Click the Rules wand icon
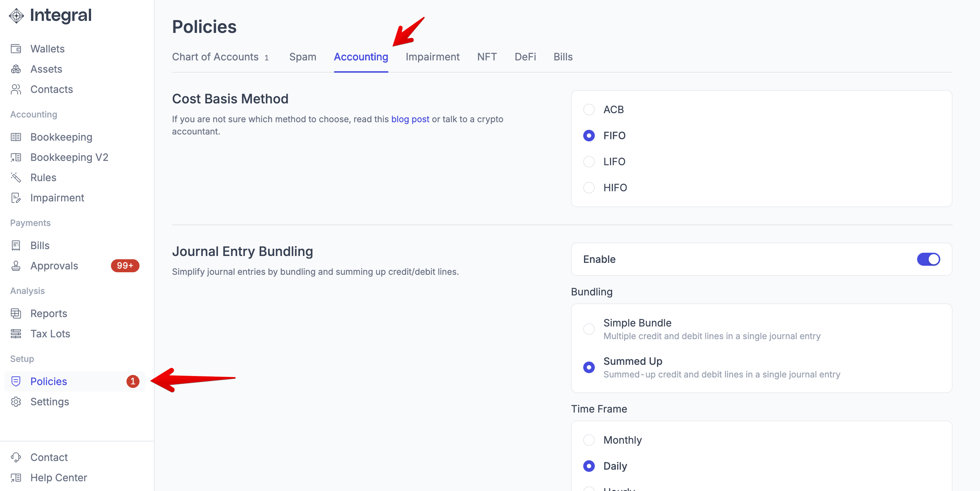Viewport: 980px width, 491px height. [16, 178]
